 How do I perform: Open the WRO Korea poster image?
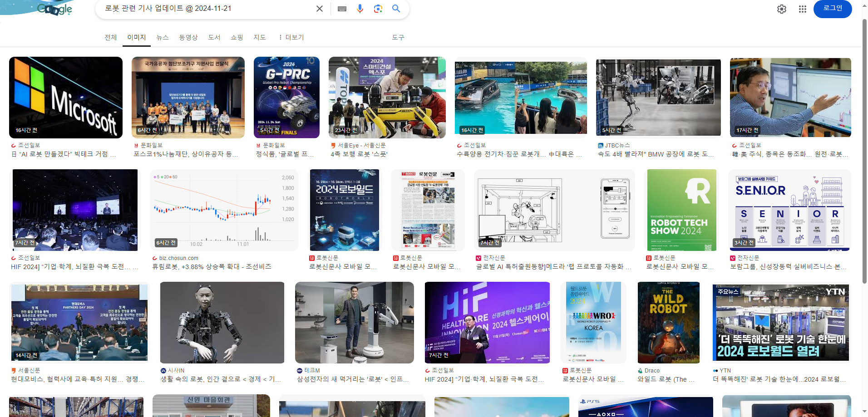[593, 323]
